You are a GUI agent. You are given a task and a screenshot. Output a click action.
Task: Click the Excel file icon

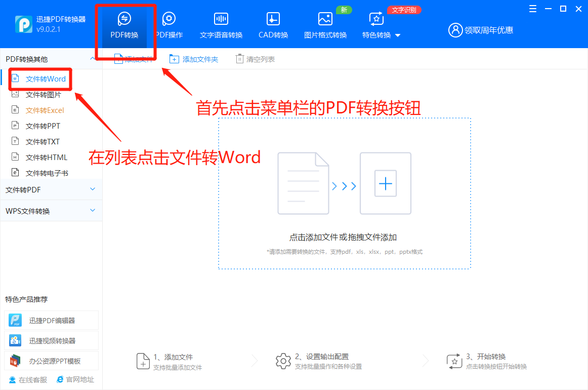pos(15,109)
